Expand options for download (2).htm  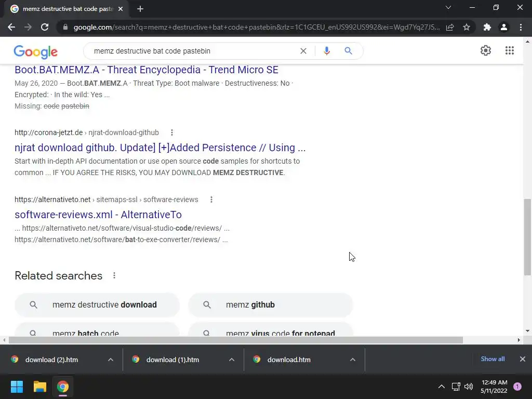pyautogui.click(x=111, y=360)
